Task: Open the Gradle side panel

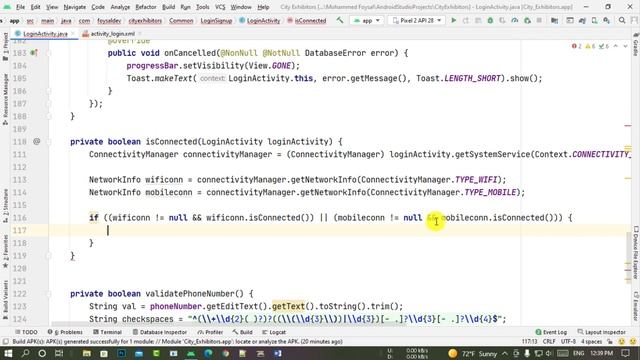Action: click(x=636, y=45)
